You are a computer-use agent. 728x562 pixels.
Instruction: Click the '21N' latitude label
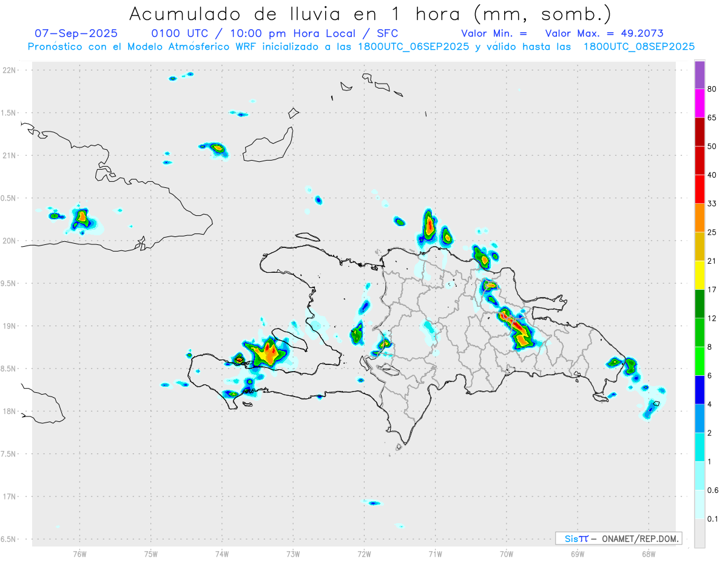point(8,155)
